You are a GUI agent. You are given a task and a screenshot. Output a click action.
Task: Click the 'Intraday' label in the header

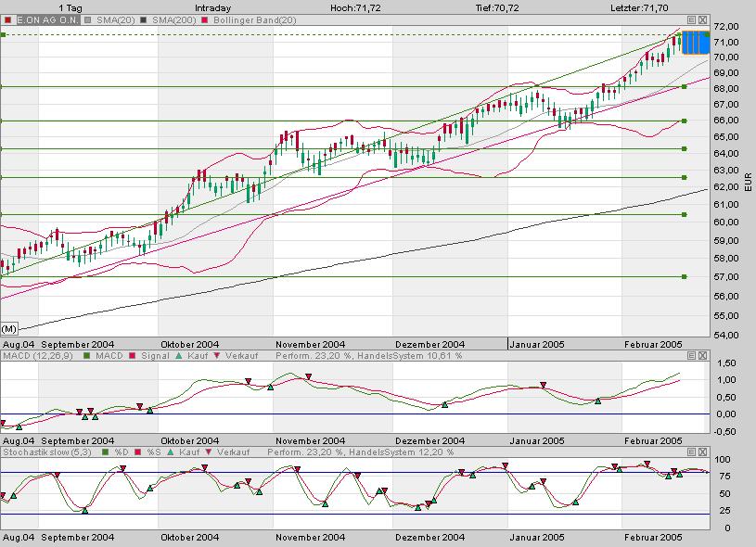[212, 7]
